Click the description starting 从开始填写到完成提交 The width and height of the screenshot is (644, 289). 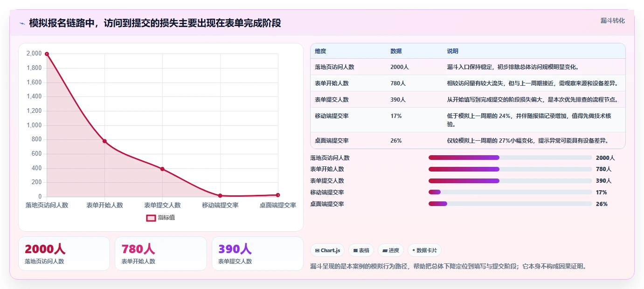tap(533, 100)
